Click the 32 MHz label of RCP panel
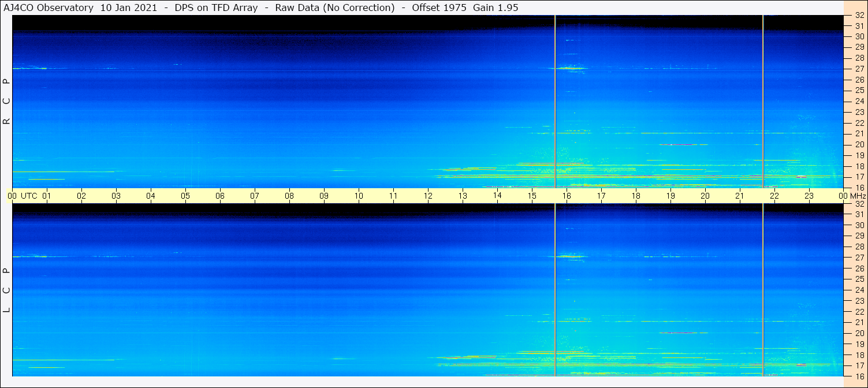 859,16
